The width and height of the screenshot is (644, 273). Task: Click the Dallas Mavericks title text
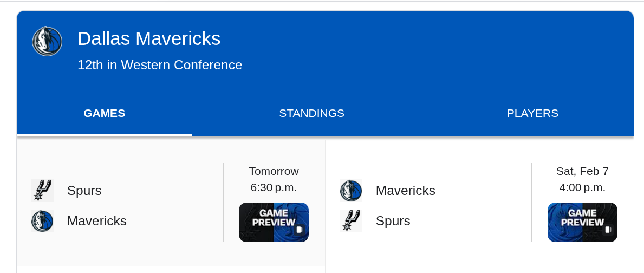pos(149,38)
